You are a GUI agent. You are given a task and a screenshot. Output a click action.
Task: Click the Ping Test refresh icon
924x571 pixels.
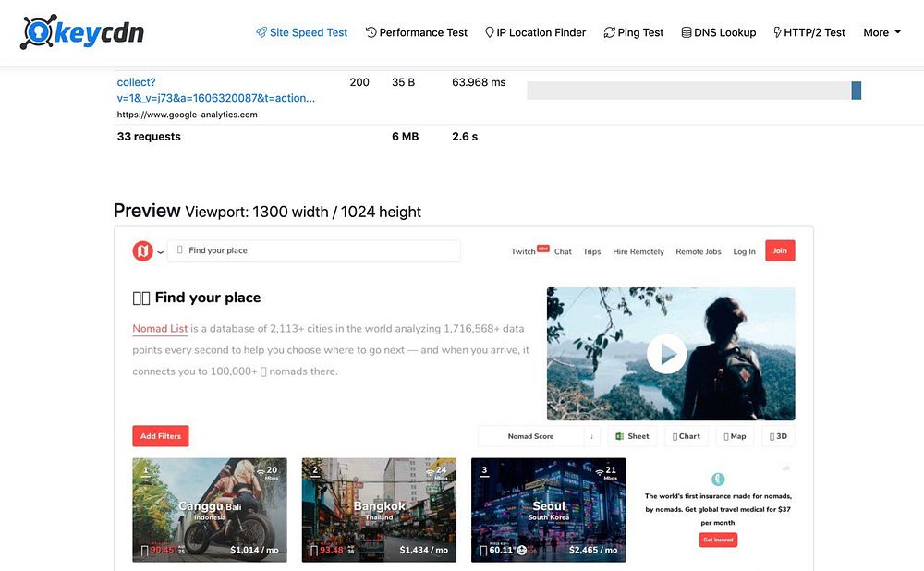click(x=609, y=32)
